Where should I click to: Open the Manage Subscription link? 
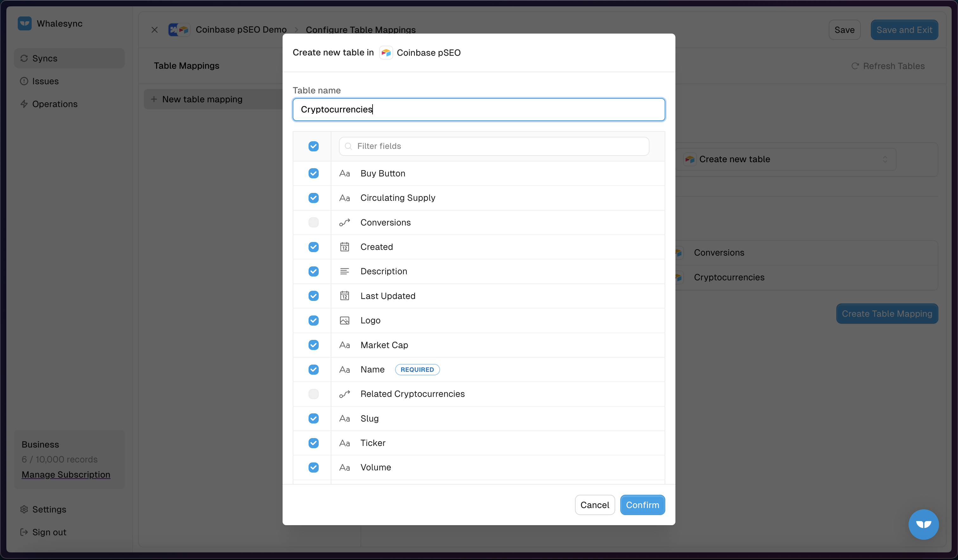pos(66,474)
